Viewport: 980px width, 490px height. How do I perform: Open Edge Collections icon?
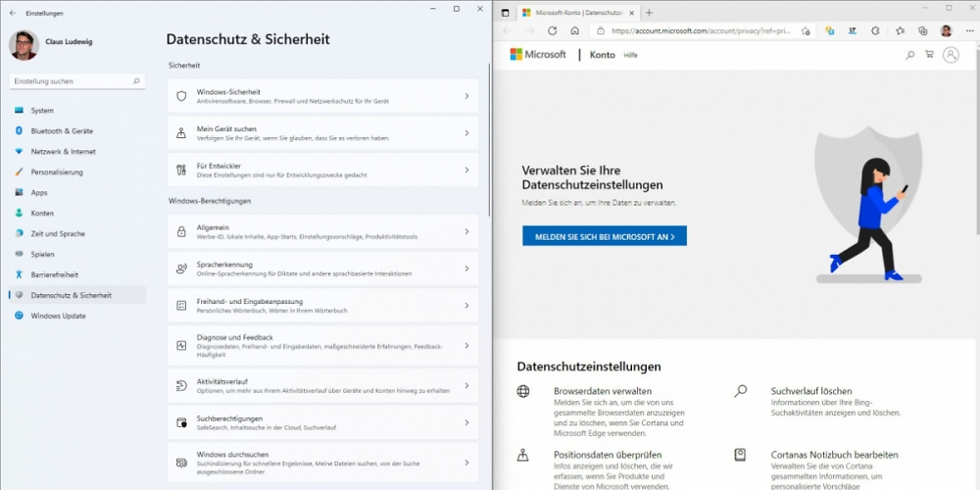click(922, 30)
